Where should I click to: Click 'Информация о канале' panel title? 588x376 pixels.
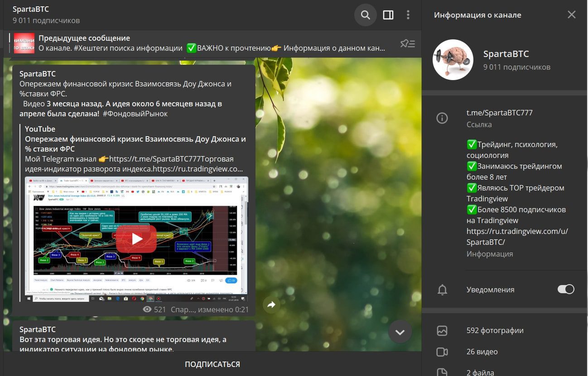pos(477,15)
